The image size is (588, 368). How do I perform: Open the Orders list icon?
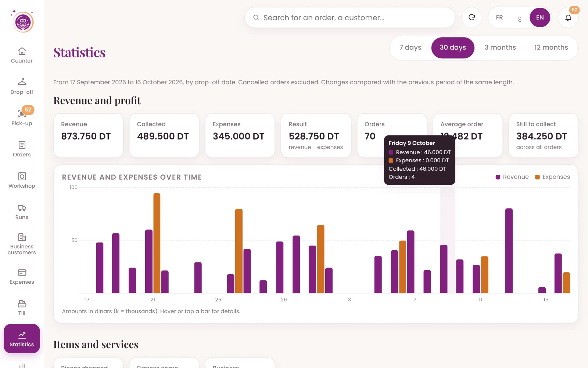tap(22, 145)
